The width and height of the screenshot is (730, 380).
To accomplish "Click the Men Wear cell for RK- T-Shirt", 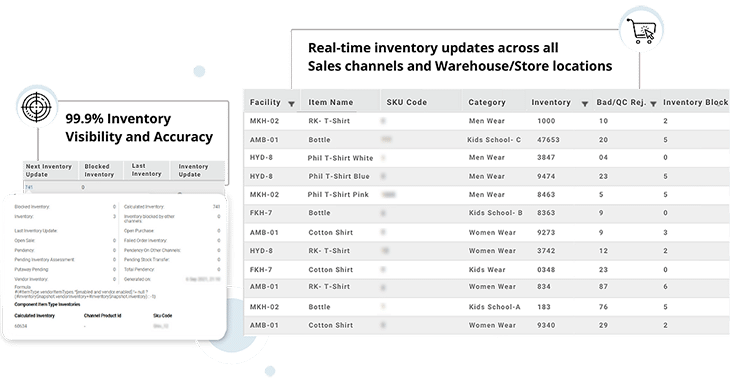I will click(x=487, y=121).
